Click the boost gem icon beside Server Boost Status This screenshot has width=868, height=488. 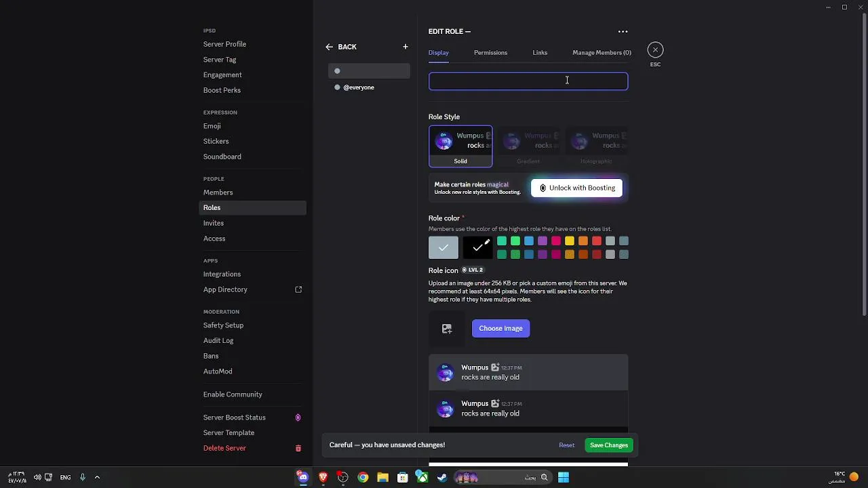(298, 418)
